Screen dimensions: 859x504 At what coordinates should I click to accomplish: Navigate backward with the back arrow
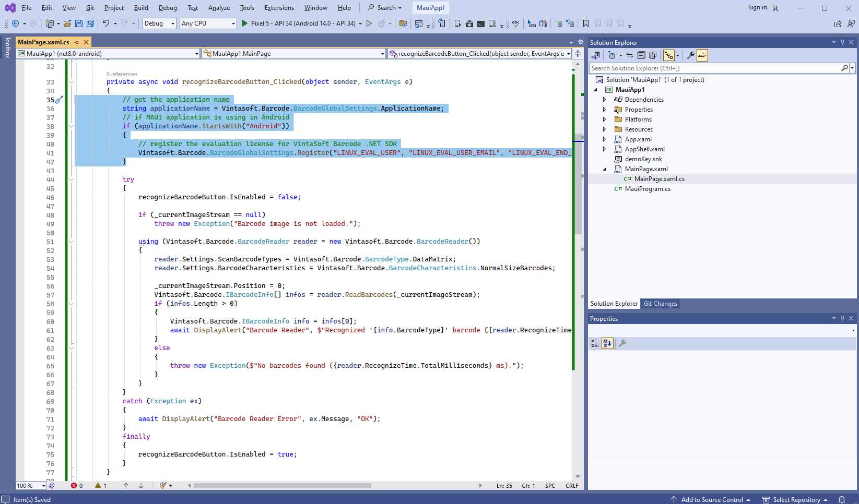[15, 23]
